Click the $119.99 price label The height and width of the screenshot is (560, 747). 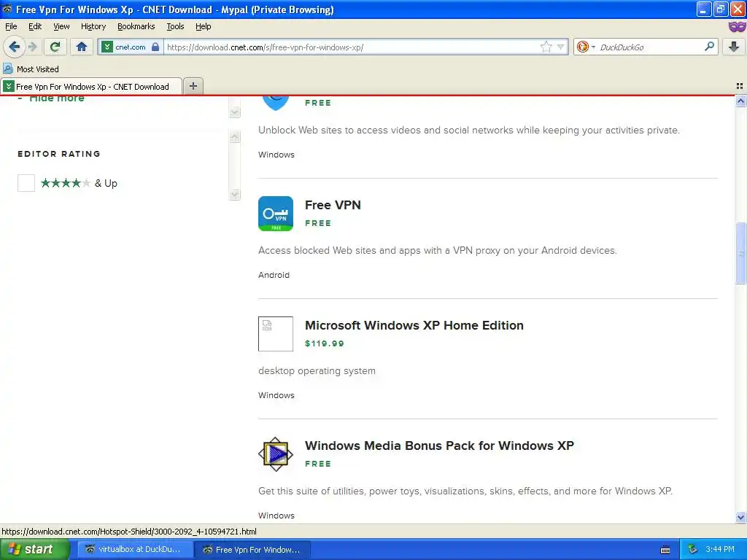[325, 343]
